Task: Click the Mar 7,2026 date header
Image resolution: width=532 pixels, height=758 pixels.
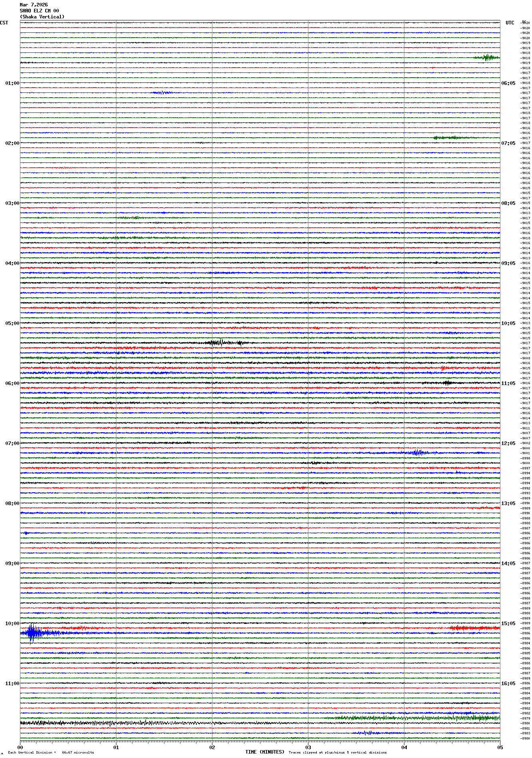Action: point(34,5)
